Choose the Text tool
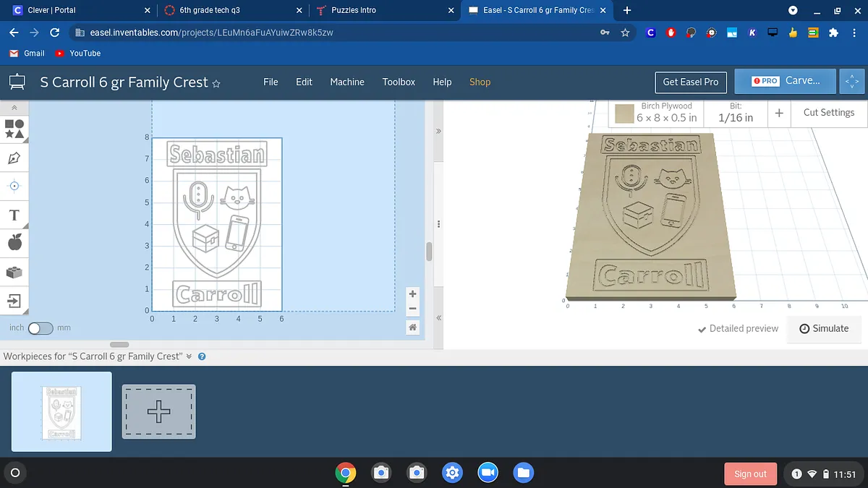The image size is (868, 488). pos(14,215)
